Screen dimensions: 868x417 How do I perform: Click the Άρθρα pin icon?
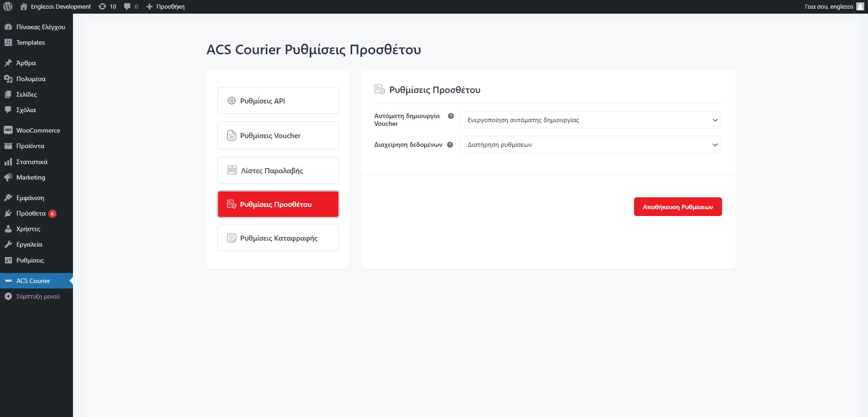coord(8,63)
